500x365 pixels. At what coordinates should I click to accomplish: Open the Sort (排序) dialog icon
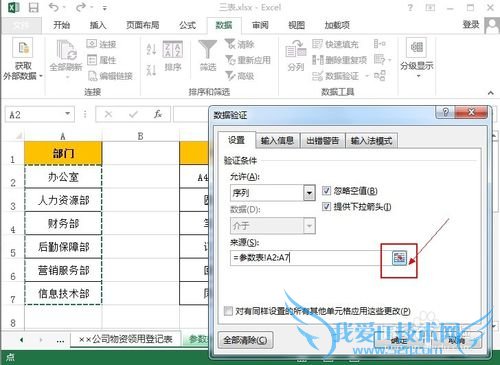[x=172, y=50]
